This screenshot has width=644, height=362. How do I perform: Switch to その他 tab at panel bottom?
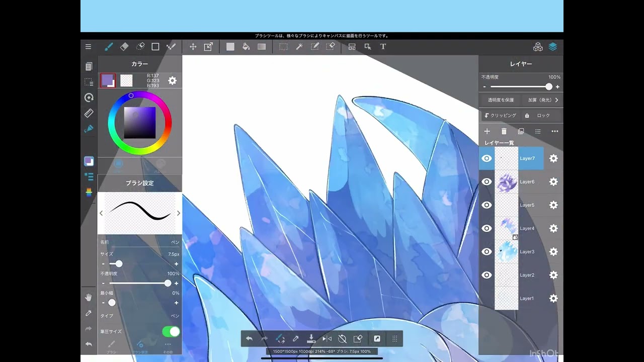click(x=168, y=347)
